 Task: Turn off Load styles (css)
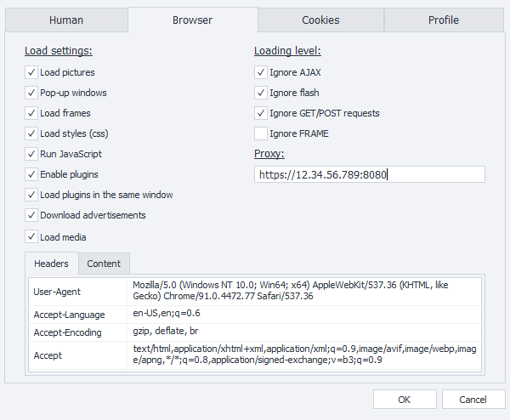coord(31,133)
